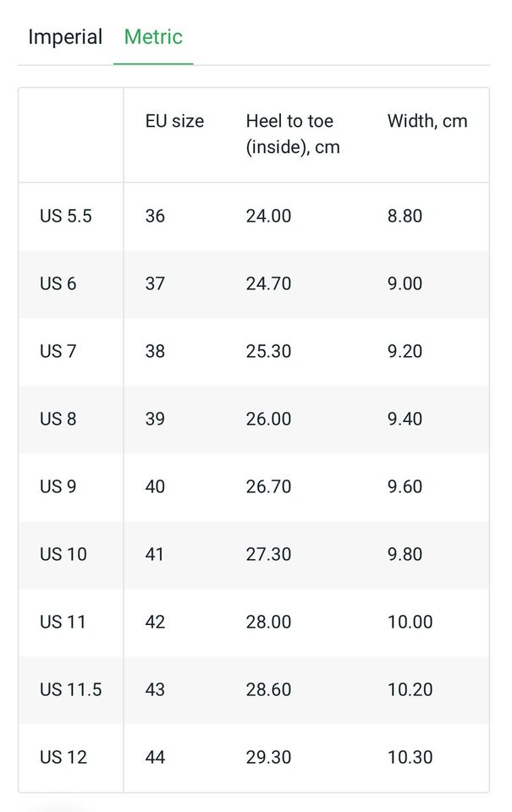
Task: Click the 24.70 heel to toe value
Action: click(268, 283)
